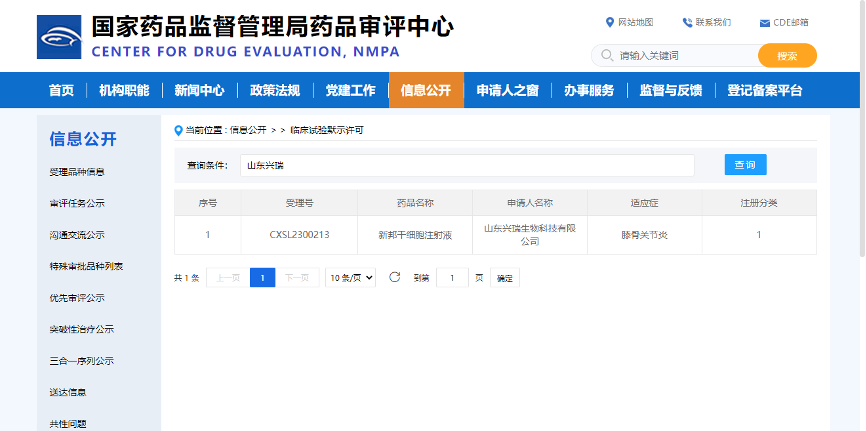
Task: Click the 共 1 条 total count text
Action: tap(187, 278)
